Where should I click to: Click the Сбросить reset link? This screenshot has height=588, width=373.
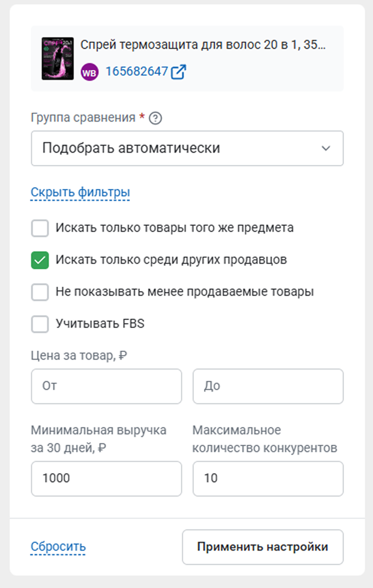click(x=58, y=547)
